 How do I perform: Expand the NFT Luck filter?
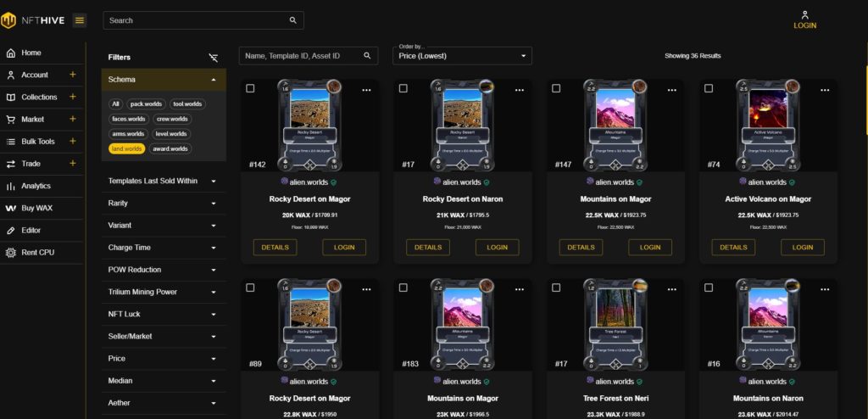coord(164,314)
